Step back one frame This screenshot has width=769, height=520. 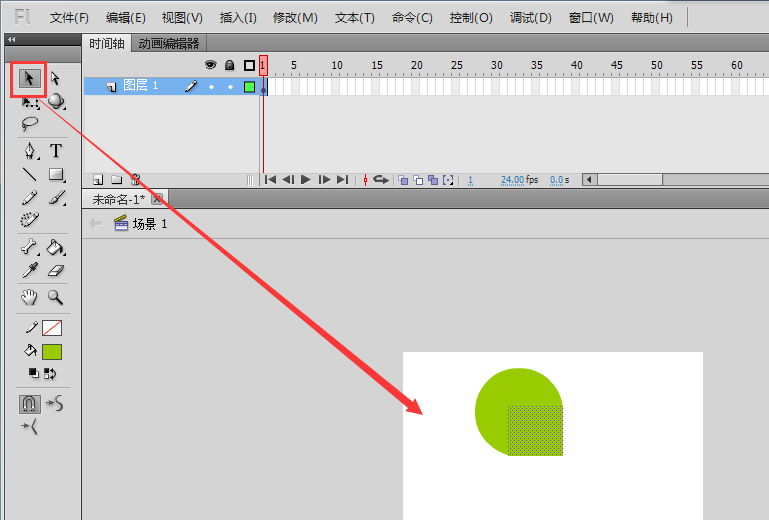[288, 180]
